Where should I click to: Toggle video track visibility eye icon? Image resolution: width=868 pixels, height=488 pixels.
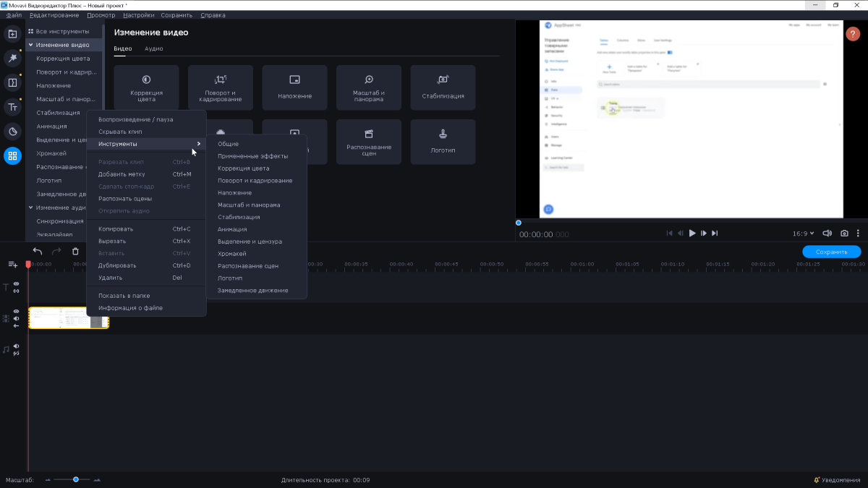pyautogui.click(x=16, y=312)
